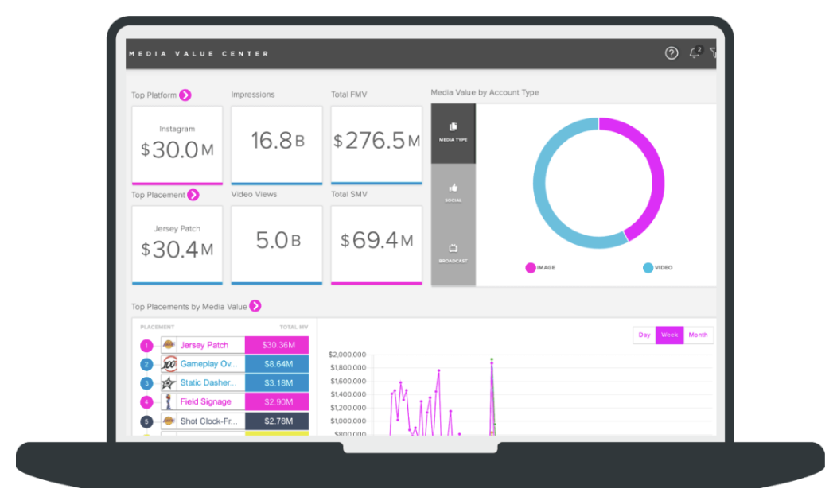837x504 pixels.
Task: Switch chart view to Day
Action: pos(644,335)
